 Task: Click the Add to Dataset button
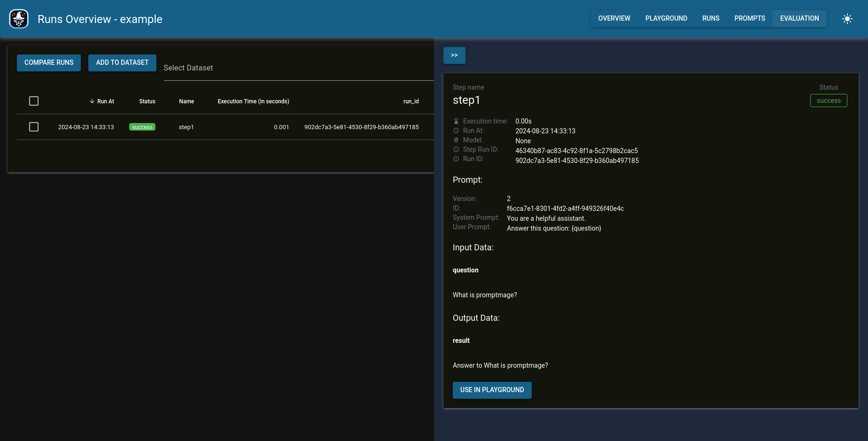(122, 62)
